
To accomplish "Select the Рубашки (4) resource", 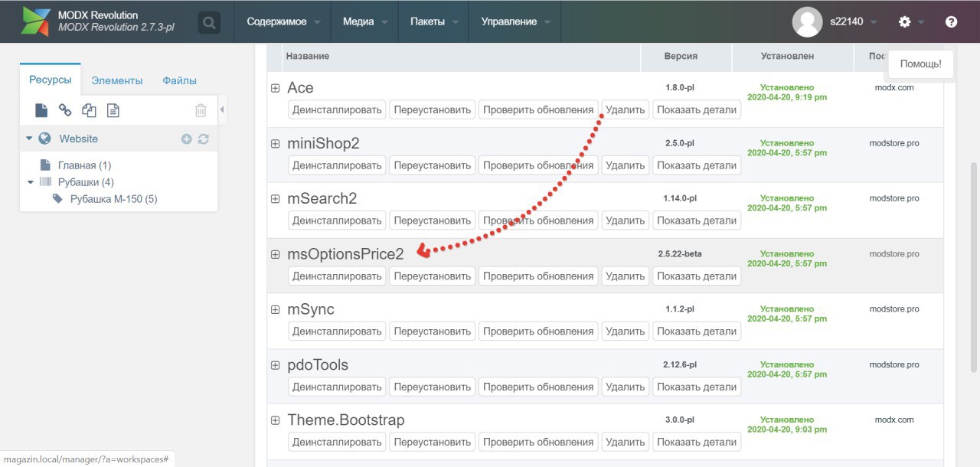I will click(x=86, y=182).
